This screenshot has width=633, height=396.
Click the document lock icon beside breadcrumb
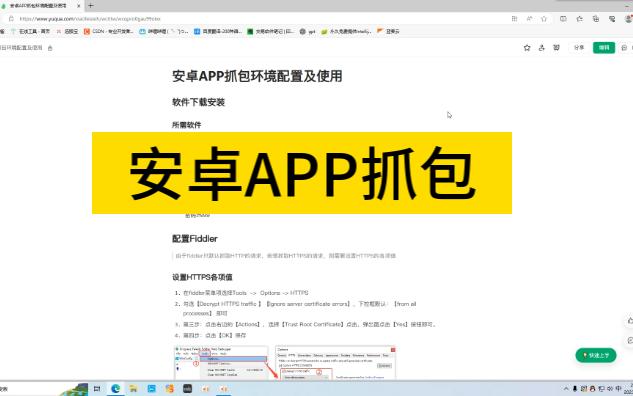pyautogui.click(x=50, y=48)
